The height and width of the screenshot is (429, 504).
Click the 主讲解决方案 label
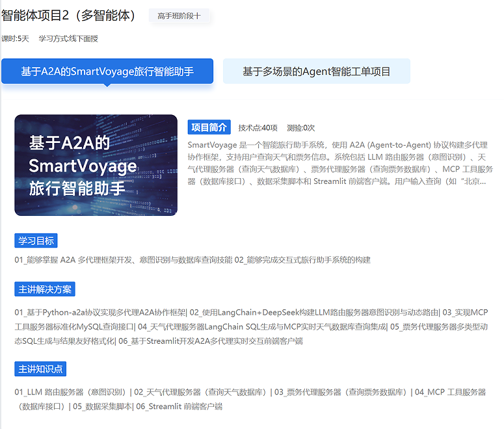point(45,289)
